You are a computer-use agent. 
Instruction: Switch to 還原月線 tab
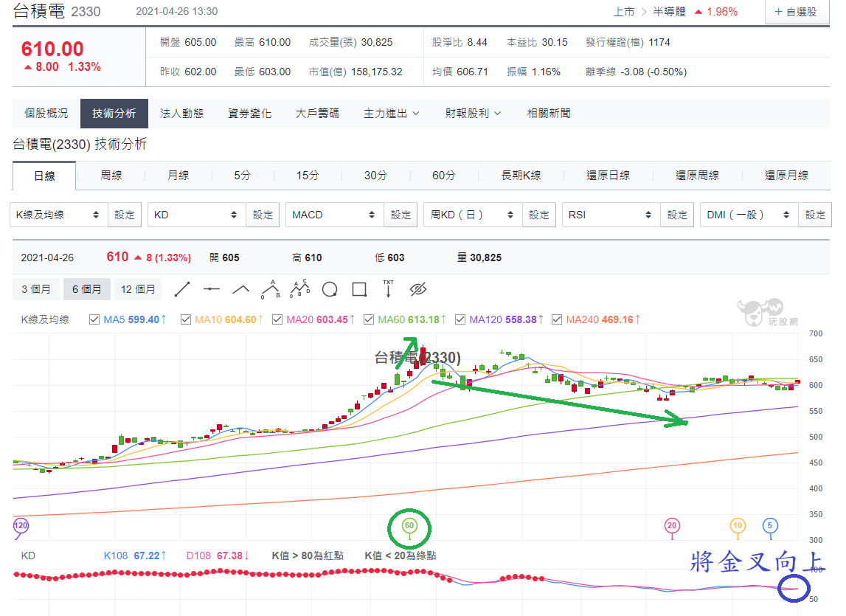pos(786,176)
